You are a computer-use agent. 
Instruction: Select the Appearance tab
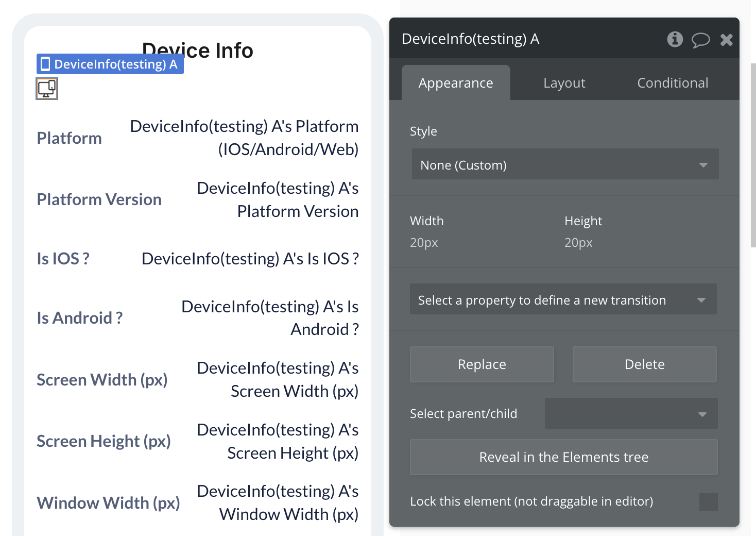[x=456, y=83]
